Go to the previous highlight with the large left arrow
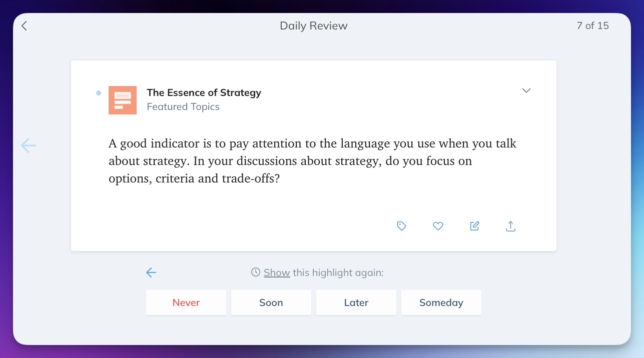 pyautogui.click(x=29, y=145)
